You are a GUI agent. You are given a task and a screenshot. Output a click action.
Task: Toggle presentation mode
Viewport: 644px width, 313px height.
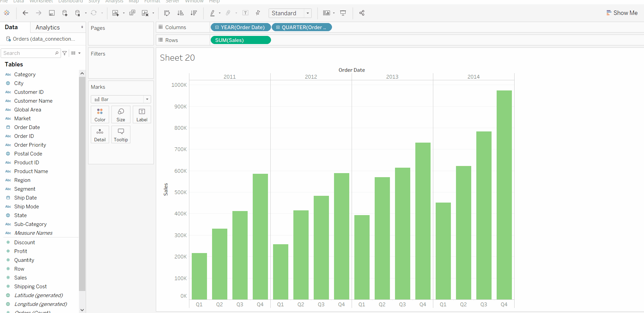click(343, 13)
